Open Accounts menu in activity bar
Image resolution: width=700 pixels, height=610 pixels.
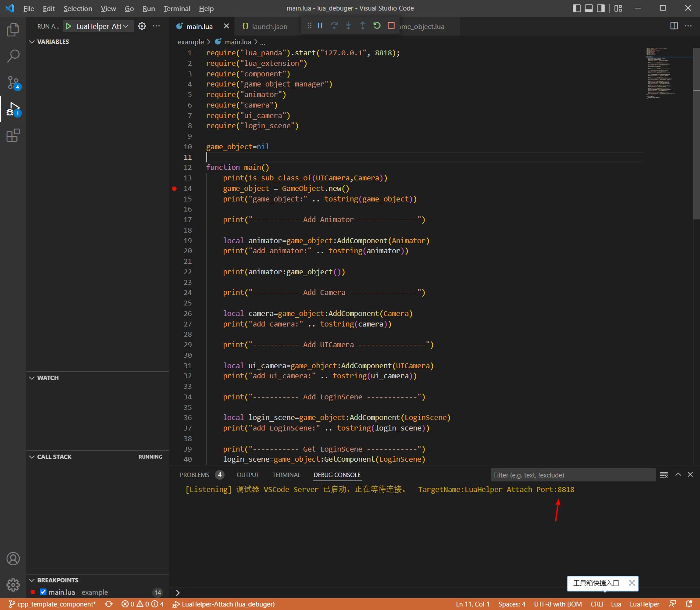pos(13,559)
